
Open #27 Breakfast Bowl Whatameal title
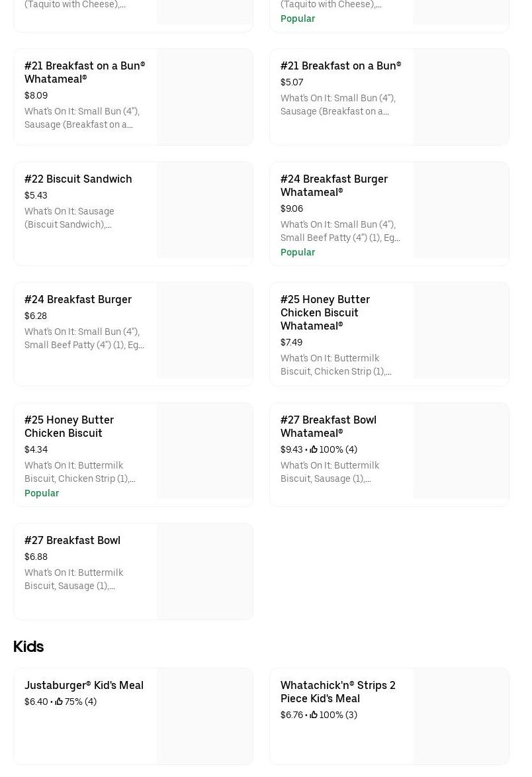(328, 426)
